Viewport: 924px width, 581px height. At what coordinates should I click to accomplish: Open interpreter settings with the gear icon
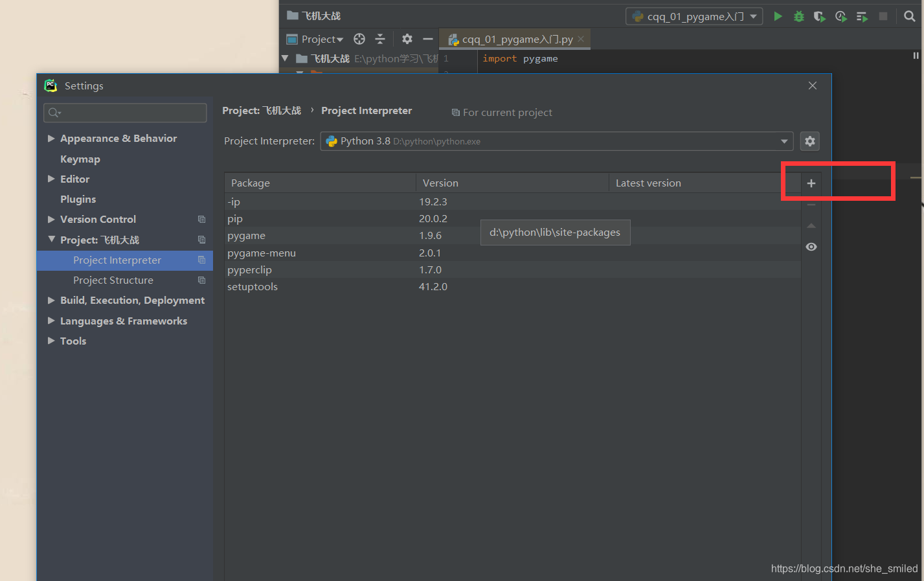click(810, 141)
